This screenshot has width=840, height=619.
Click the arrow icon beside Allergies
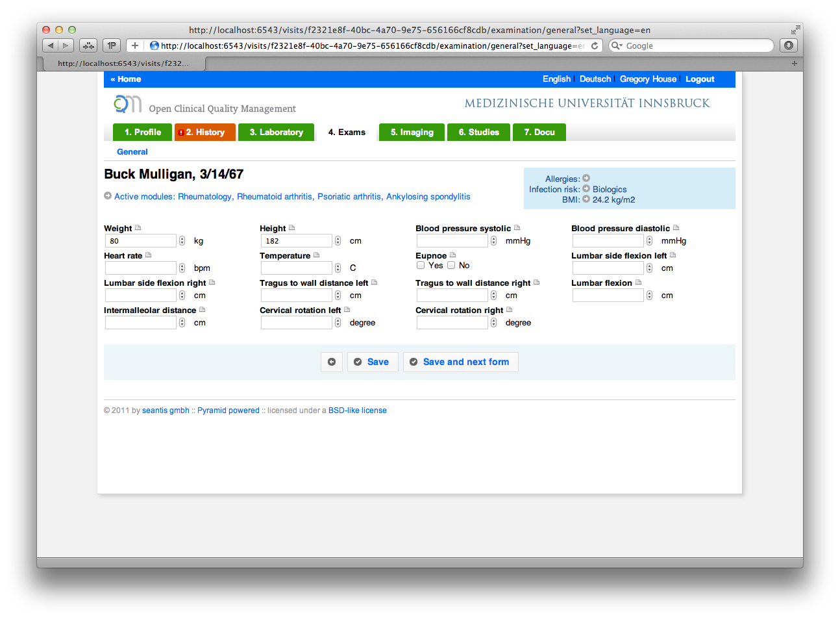tap(586, 178)
